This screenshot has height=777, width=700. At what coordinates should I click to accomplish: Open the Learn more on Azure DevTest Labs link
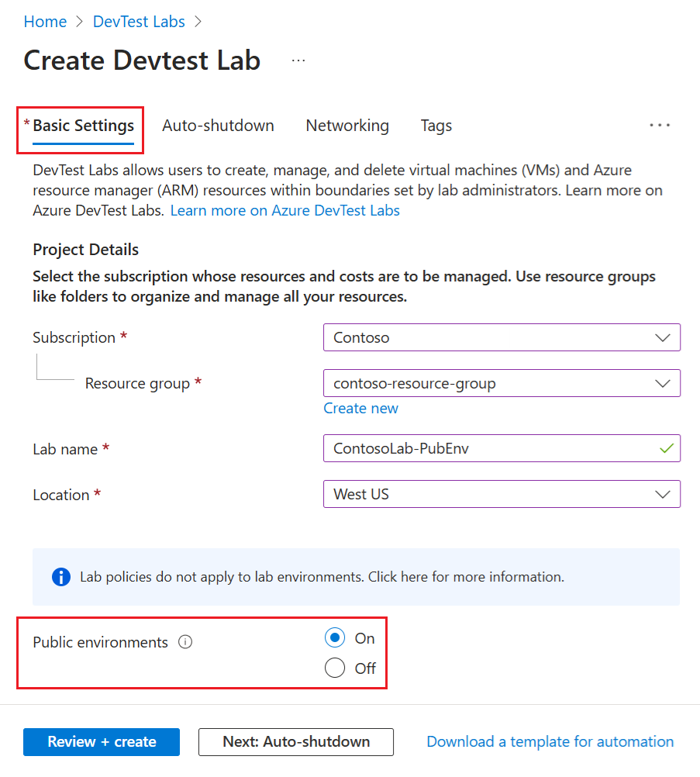(x=284, y=211)
